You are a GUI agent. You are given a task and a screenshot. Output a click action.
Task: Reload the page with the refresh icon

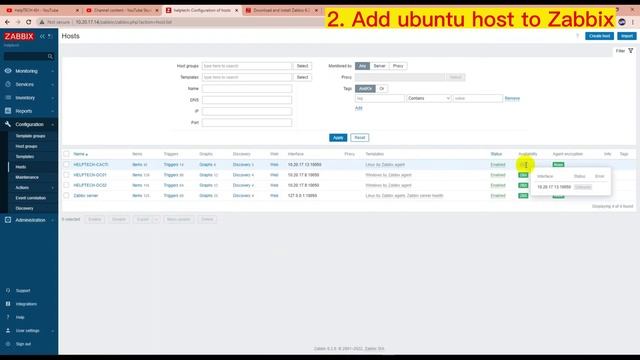[x=29, y=22]
